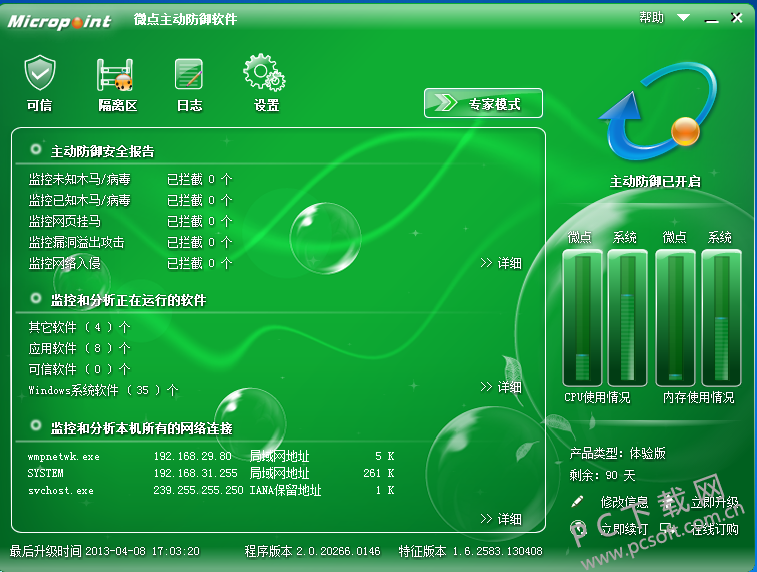Open 详细 link of the running software section
The height and width of the screenshot is (572, 757).
pyautogui.click(x=501, y=387)
